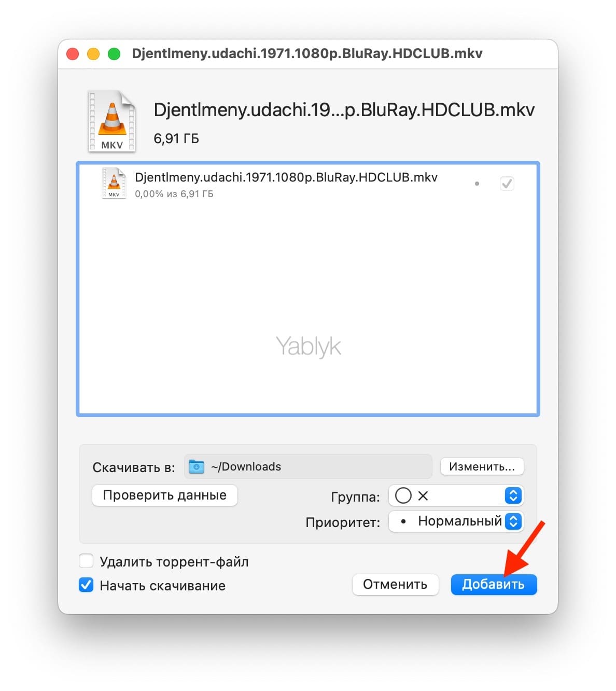616x691 pixels.
Task: Click Проверить данные button
Action: pyautogui.click(x=165, y=495)
